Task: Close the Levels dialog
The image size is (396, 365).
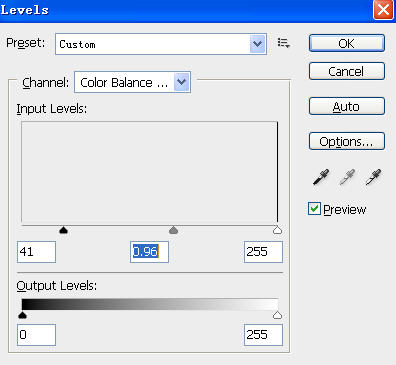Action: 383,10
